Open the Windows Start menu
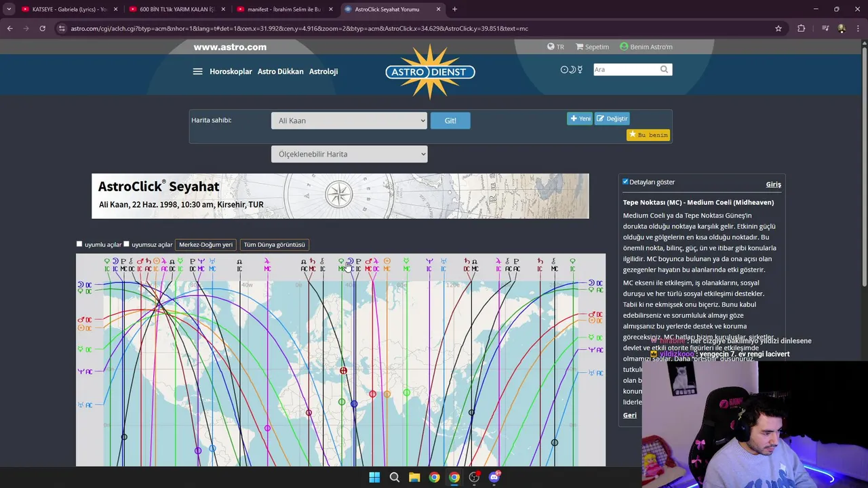Viewport: 868px width, 488px height. pos(374,477)
